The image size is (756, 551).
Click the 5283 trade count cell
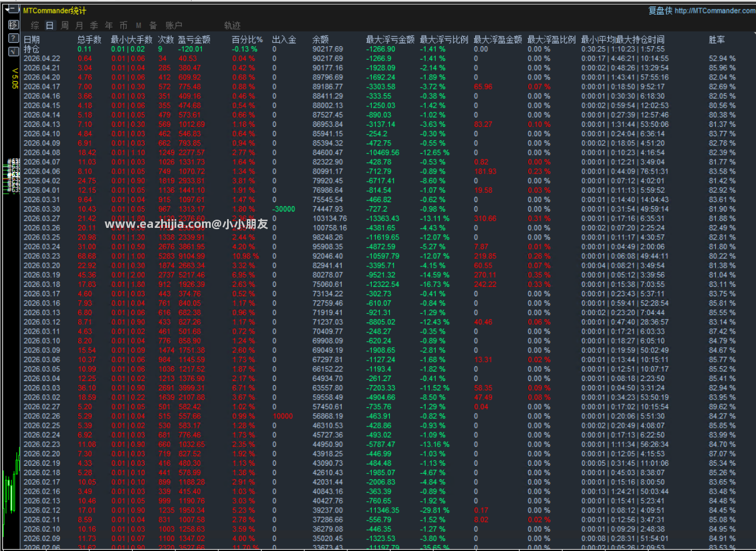[166, 256]
